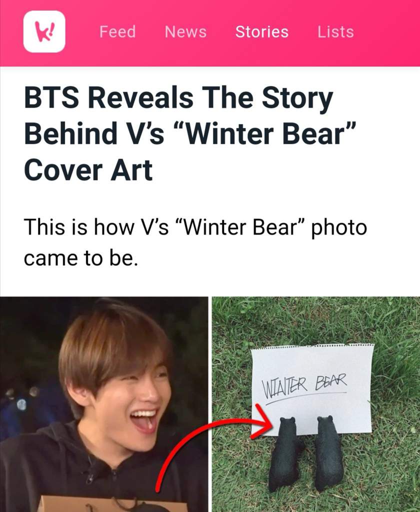Open the Winter Bear grass photo
420x512 pixels.
pos(316,404)
